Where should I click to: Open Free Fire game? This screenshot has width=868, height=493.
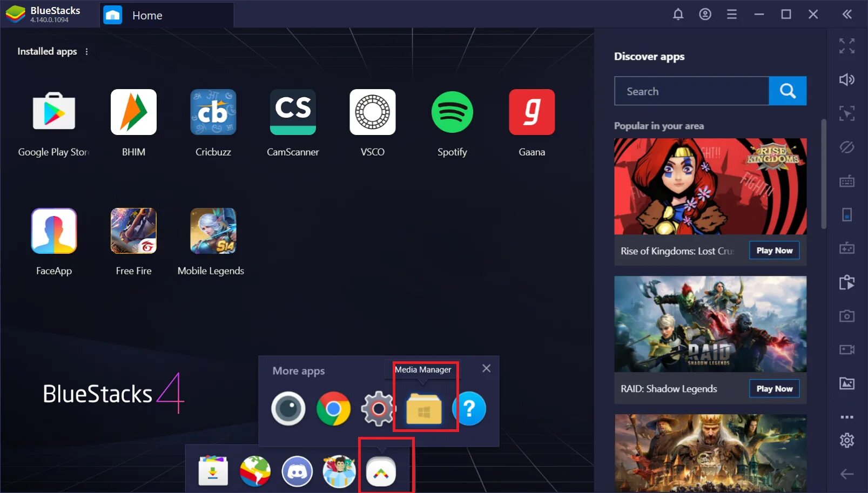point(133,231)
